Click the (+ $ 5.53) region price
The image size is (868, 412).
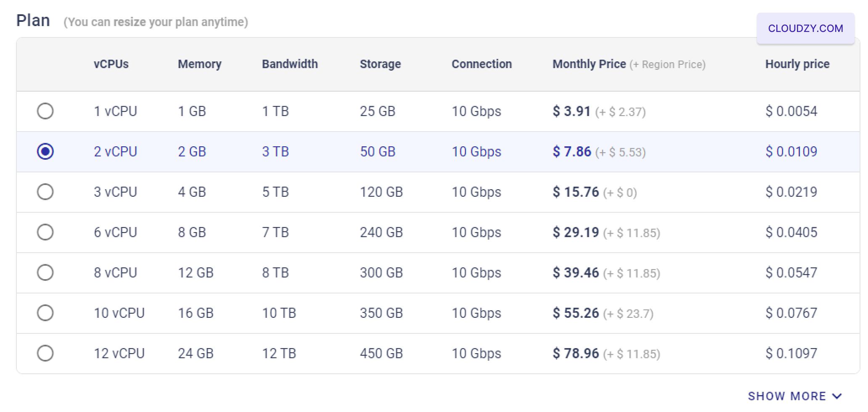620,152
